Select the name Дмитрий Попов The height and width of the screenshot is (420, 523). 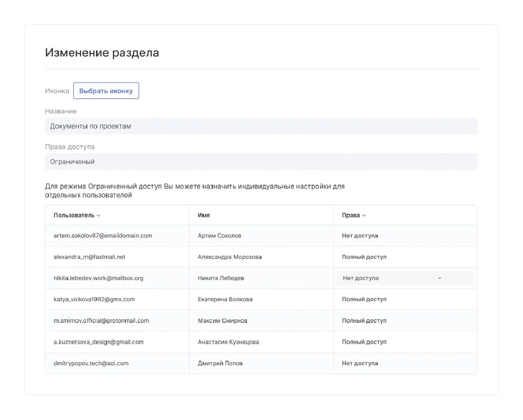pos(220,363)
